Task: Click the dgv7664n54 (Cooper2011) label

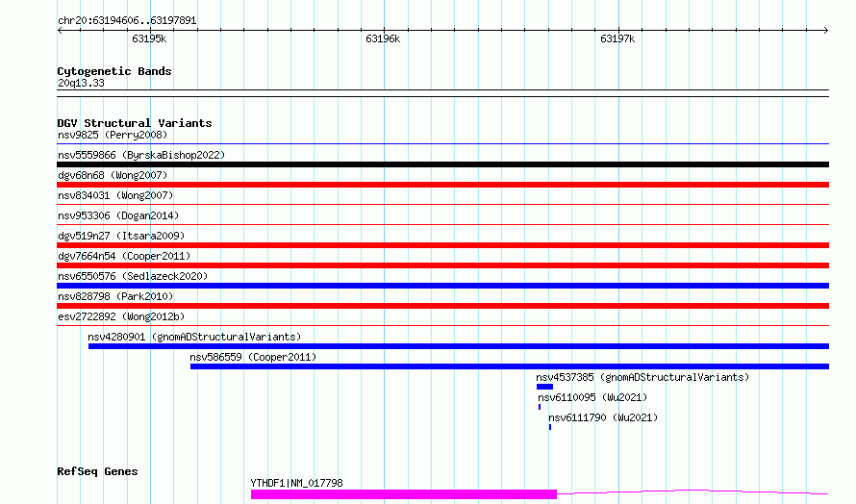Action: (x=124, y=256)
